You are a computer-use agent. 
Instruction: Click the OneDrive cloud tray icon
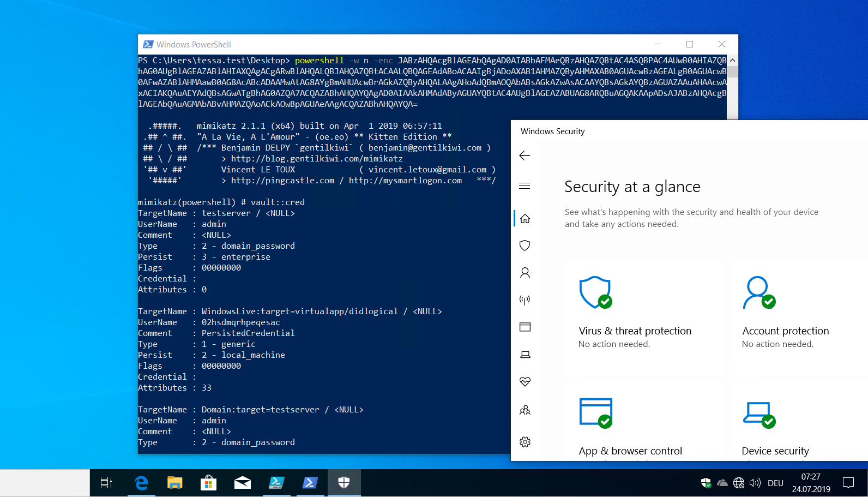point(722,483)
